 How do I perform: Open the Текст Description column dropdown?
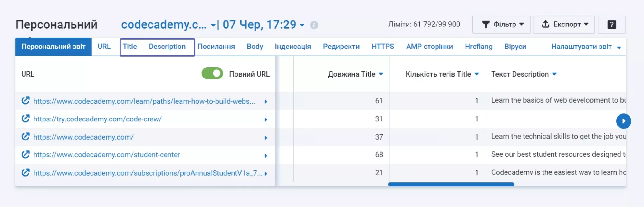pos(554,74)
